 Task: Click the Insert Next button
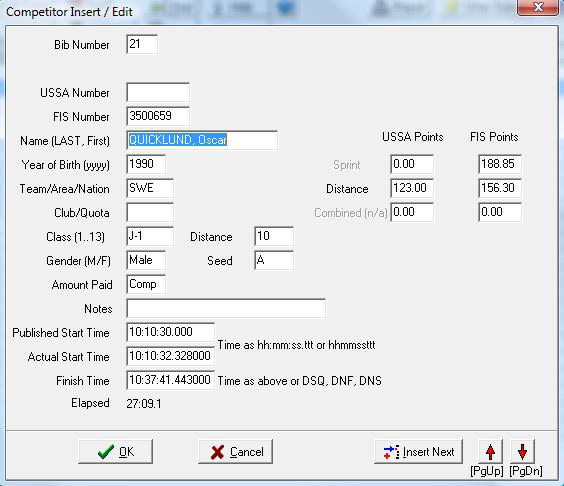(418, 451)
